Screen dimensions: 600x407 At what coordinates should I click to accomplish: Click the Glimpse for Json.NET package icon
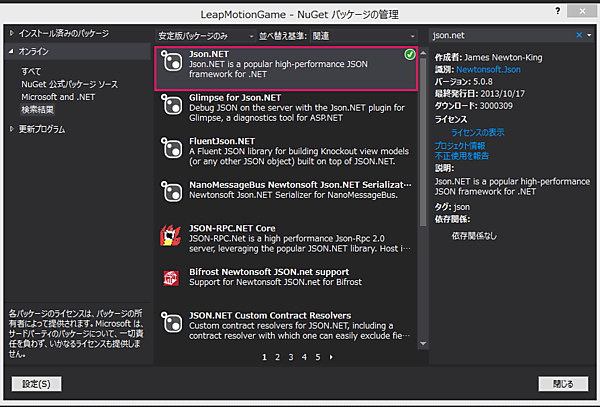(170, 103)
